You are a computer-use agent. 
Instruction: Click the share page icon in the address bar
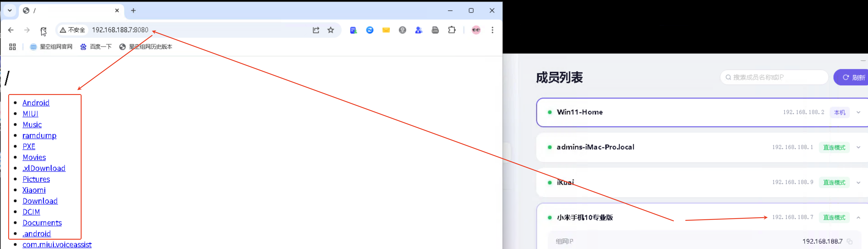(316, 30)
